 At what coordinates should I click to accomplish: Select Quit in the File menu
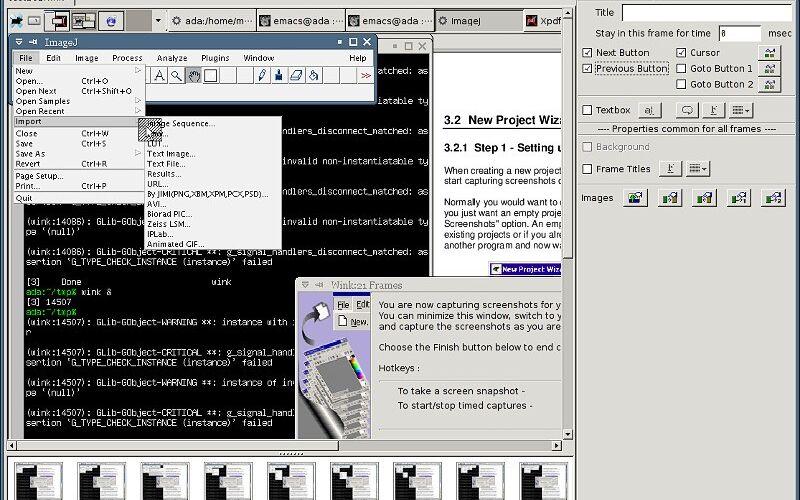click(x=79, y=198)
